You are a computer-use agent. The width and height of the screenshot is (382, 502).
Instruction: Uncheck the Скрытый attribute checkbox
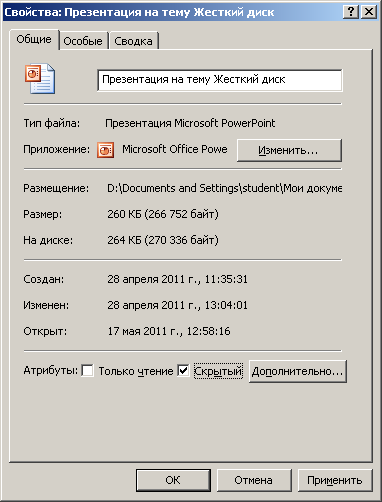click(x=183, y=371)
